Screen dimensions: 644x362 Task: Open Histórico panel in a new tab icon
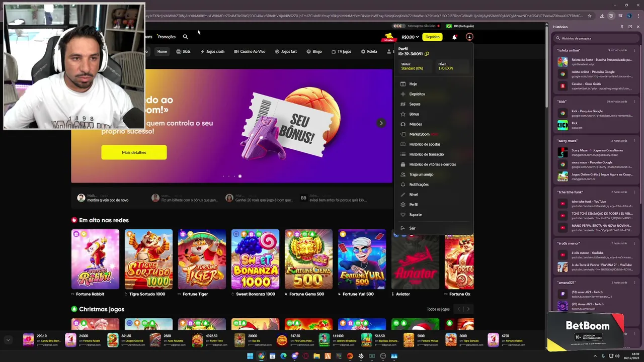tap(630, 27)
